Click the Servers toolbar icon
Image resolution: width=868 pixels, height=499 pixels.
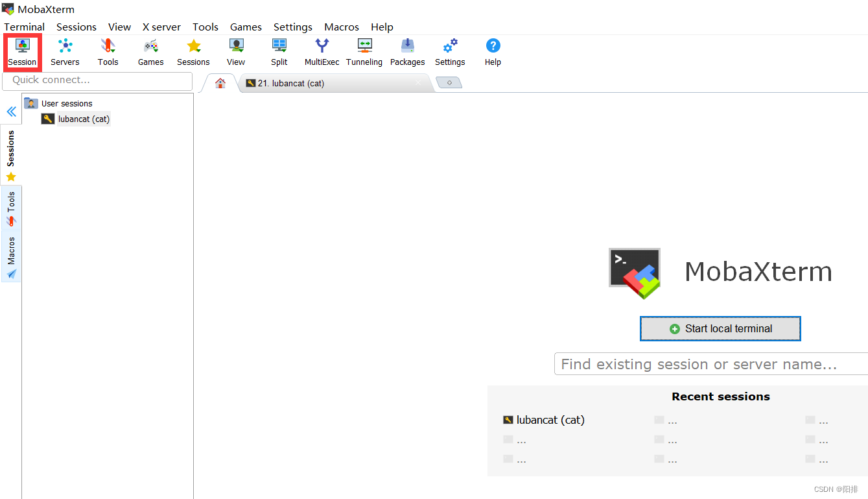pyautogui.click(x=65, y=53)
